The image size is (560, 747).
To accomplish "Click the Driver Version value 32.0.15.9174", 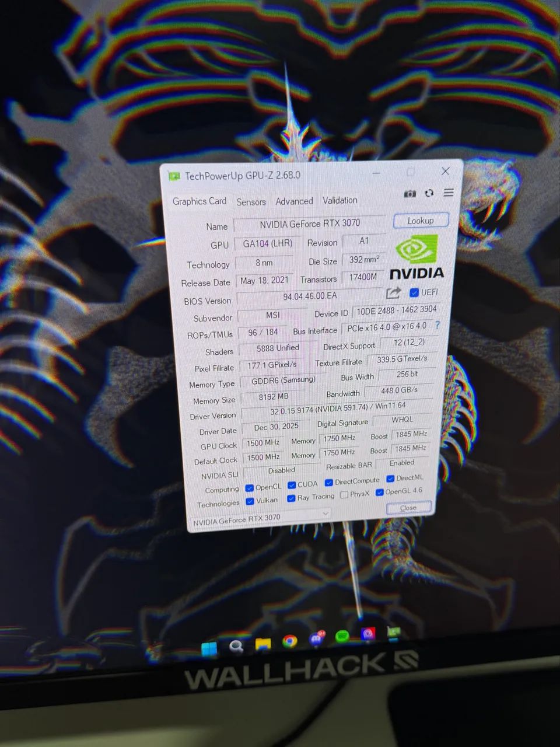I will pyautogui.click(x=337, y=409).
